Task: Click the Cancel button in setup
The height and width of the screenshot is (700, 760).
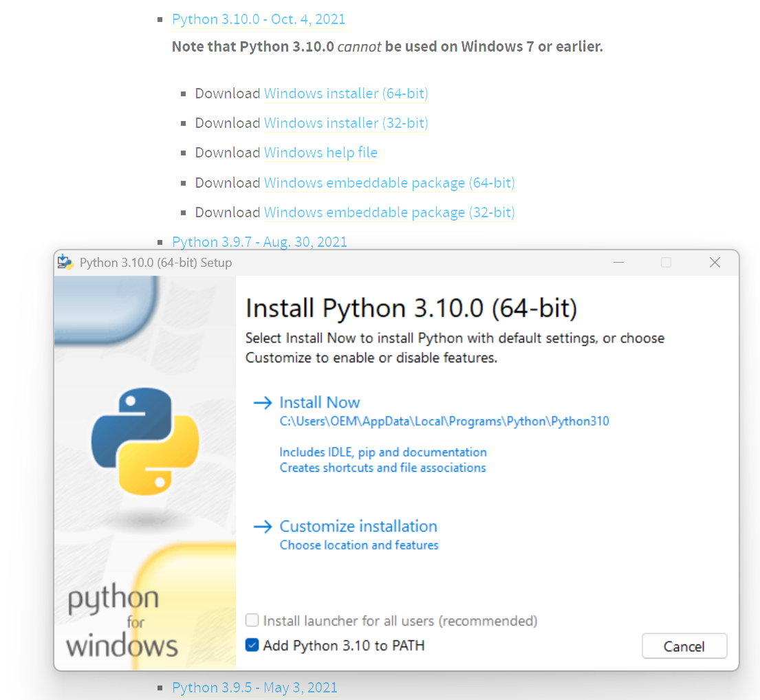Action: click(x=684, y=646)
